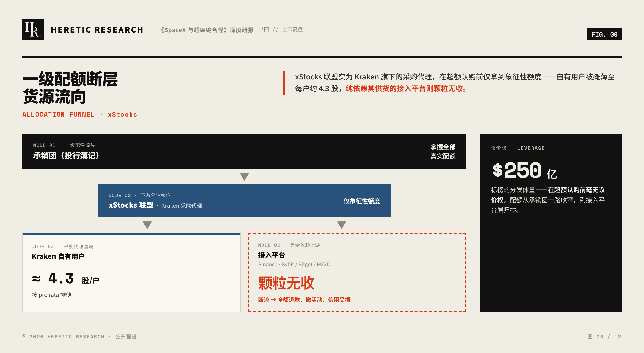Click the Kraken 采购代理 text
The height and width of the screenshot is (353, 644).
(x=181, y=206)
